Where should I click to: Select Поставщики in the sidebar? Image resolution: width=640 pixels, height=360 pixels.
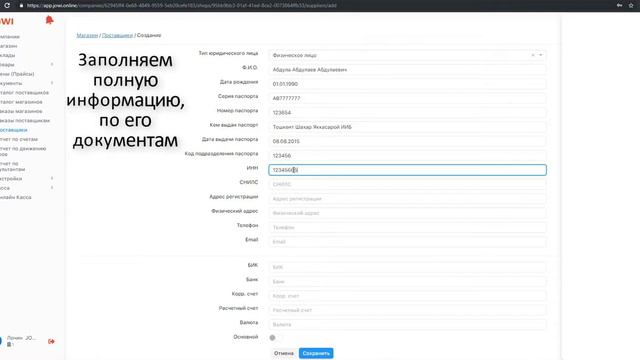point(14,130)
